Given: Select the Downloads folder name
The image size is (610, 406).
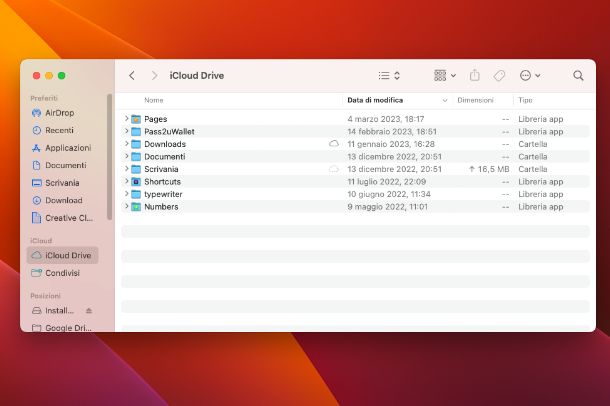Looking at the screenshot, I should click(165, 144).
